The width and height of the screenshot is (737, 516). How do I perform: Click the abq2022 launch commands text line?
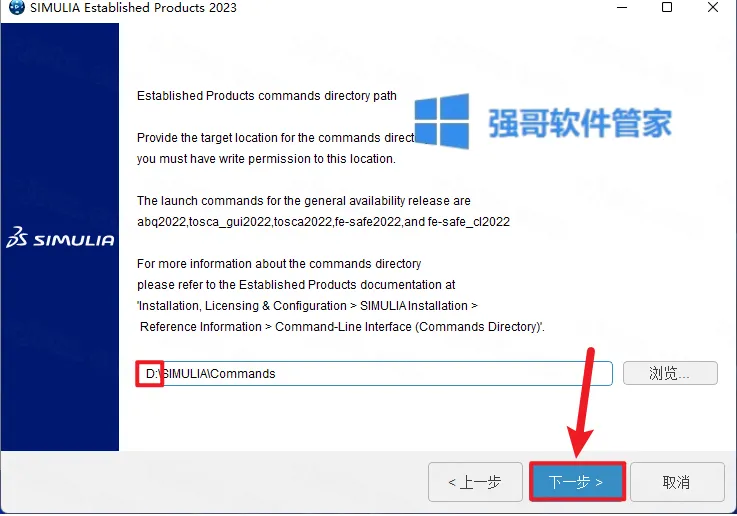click(323, 222)
